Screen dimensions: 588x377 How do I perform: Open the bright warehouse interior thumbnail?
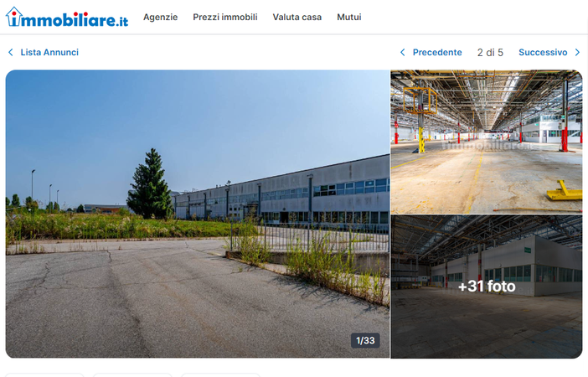[487, 142]
